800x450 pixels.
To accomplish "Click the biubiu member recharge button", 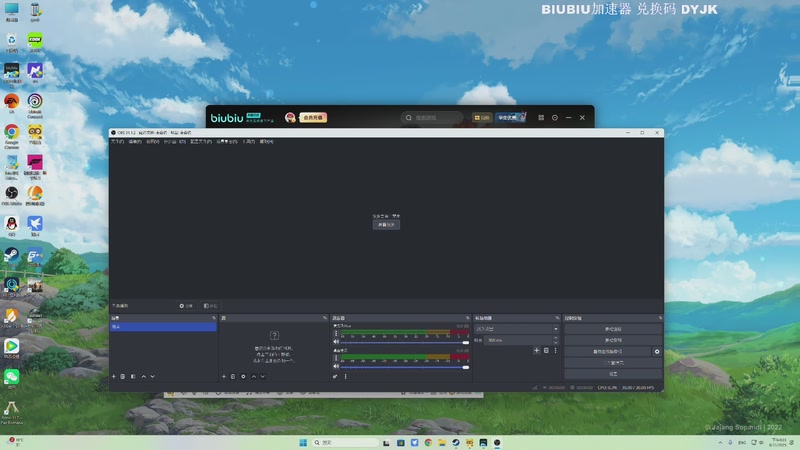I will point(313,118).
